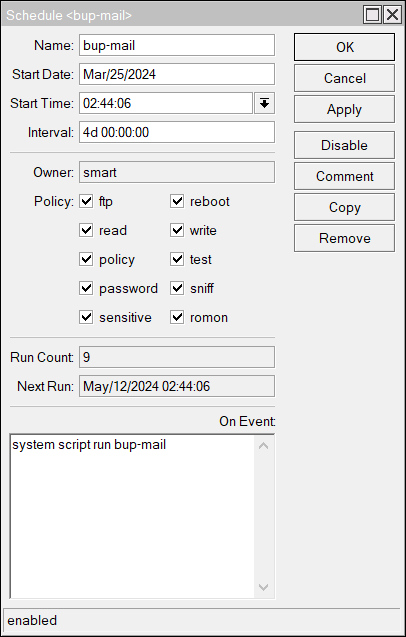Click the On Event script text area
Screen dimensions: 406x637
(x=132, y=516)
